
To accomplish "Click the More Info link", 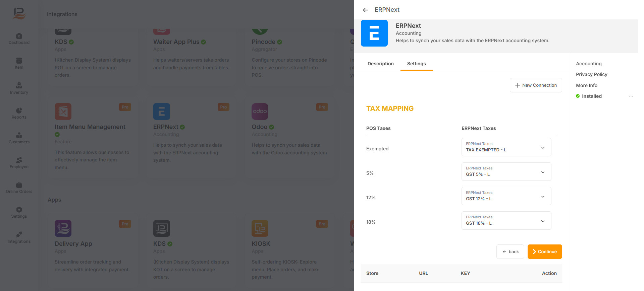I will (586, 85).
